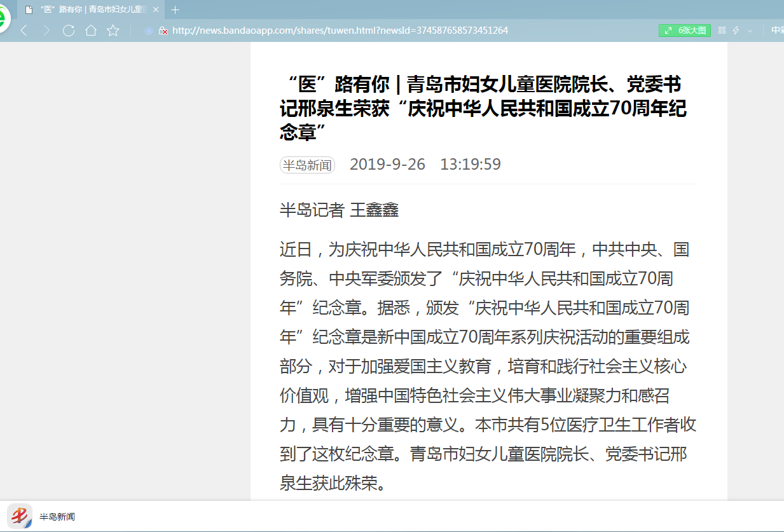Click the 半岛新闻 label in bottom bar
The image size is (784, 532).
[57, 517]
